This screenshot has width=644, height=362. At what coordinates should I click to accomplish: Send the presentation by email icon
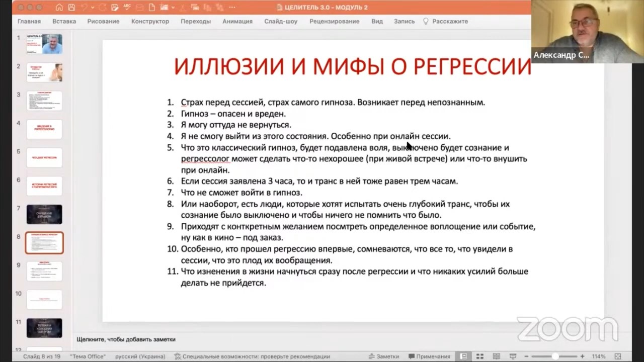tap(139, 8)
